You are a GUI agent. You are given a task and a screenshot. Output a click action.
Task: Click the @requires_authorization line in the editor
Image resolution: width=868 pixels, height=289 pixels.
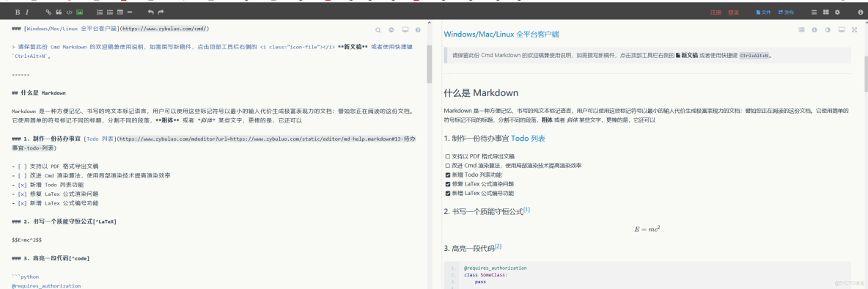pos(46,285)
